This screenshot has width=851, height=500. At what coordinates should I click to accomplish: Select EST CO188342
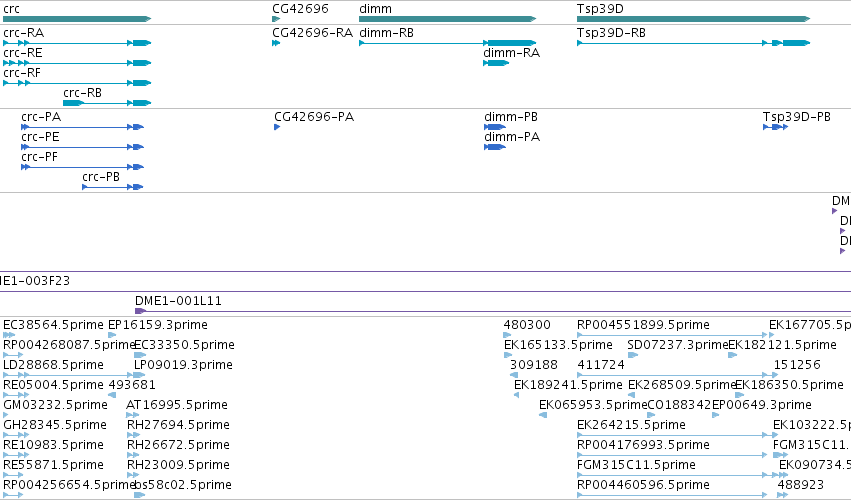[679, 405]
